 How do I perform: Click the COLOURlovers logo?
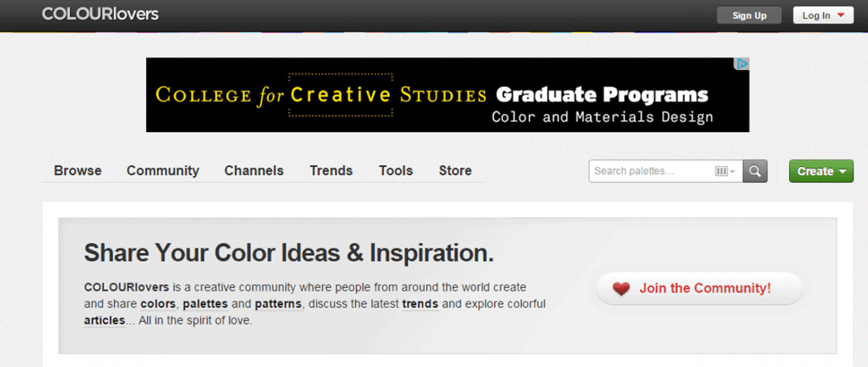(x=100, y=14)
